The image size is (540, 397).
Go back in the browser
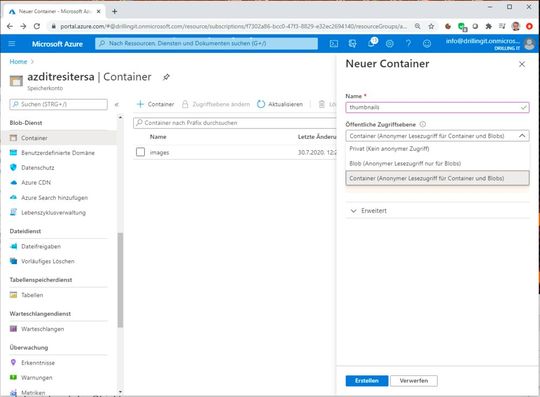(10, 26)
